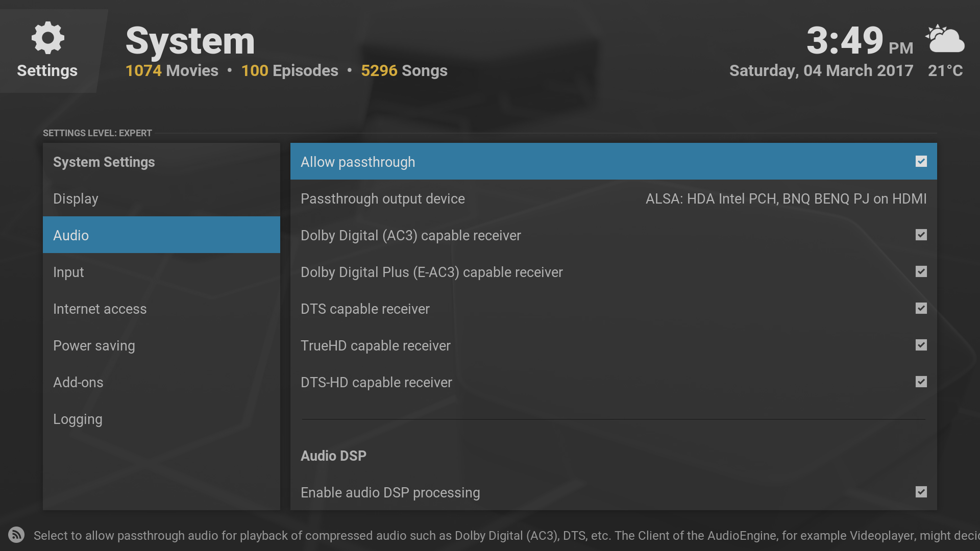Toggle DTS capable receiver checkbox
Viewport: 980px width, 551px height.
point(921,309)
